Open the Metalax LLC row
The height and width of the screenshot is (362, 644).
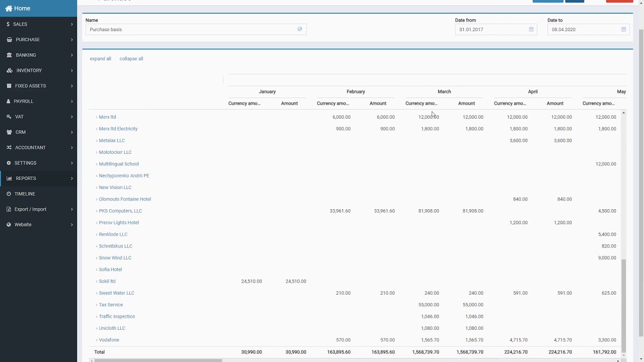(x=112, y=141)
